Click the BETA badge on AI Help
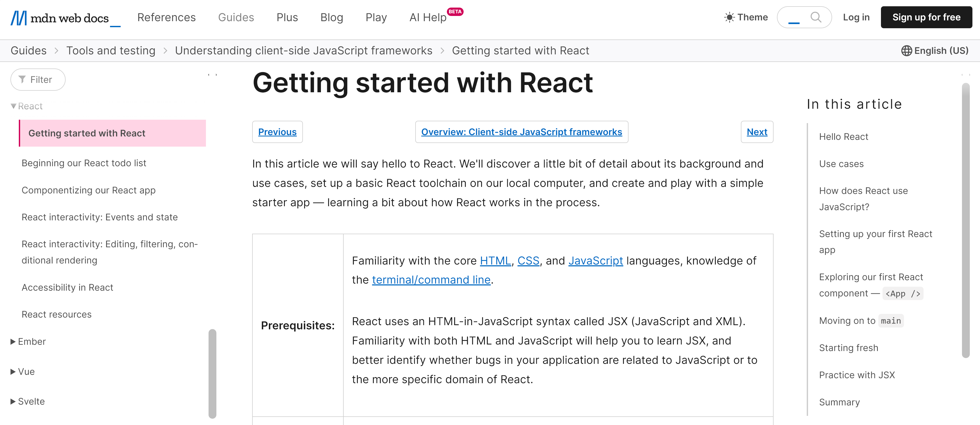The width and height of the screenshot is (980, 425). pyautogui.click(x=455, y=12)
